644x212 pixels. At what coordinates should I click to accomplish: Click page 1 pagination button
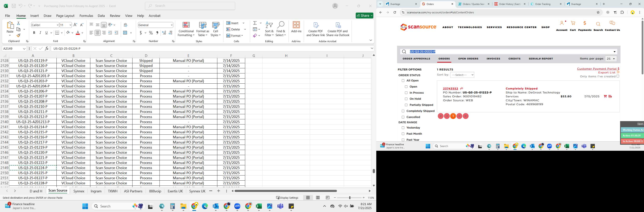tap(453, 116)
